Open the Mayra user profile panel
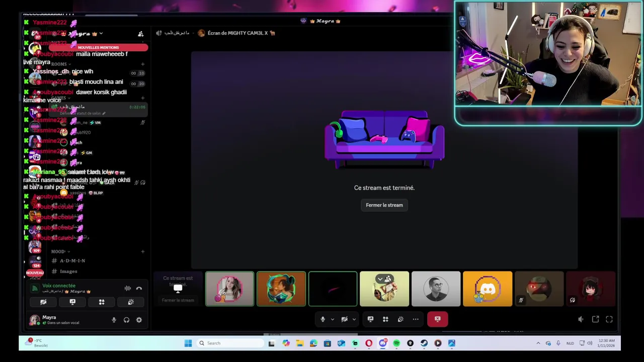 coord(54,320)
